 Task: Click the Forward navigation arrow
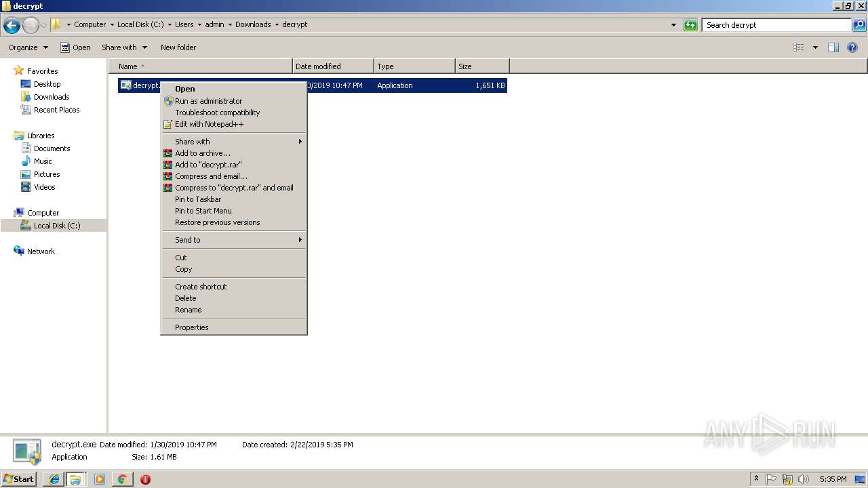(x=31, y=26)
